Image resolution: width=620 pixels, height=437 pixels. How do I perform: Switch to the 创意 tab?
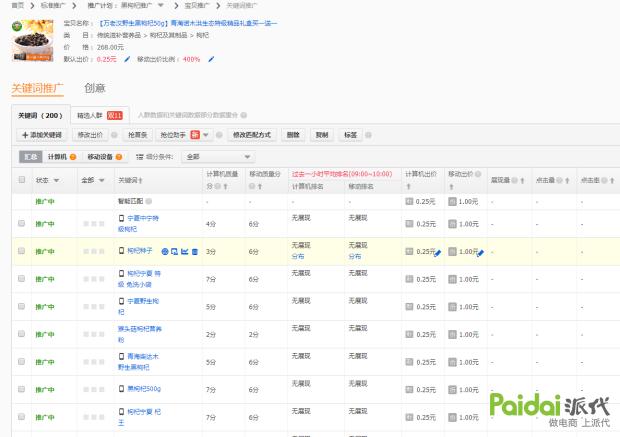[95, 88]
